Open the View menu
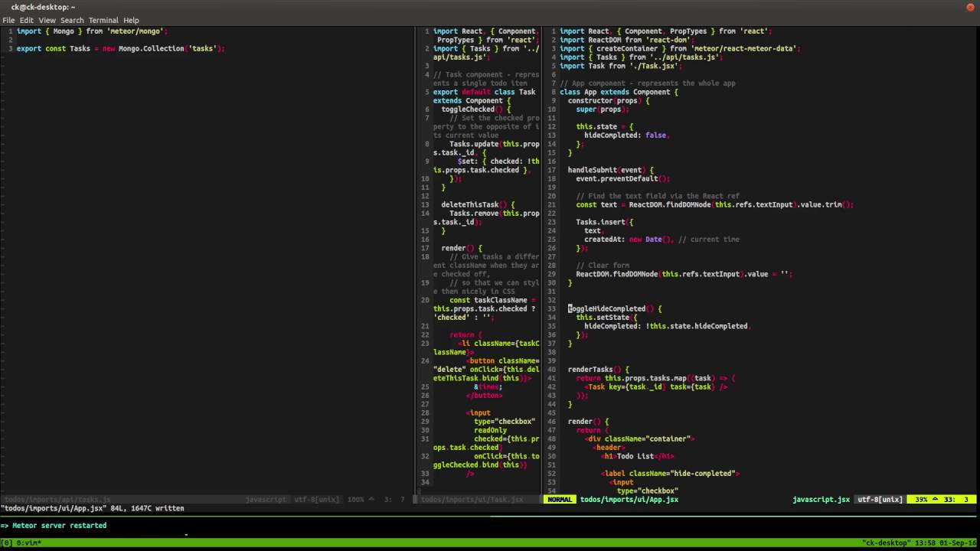 [x=47, y=20]
